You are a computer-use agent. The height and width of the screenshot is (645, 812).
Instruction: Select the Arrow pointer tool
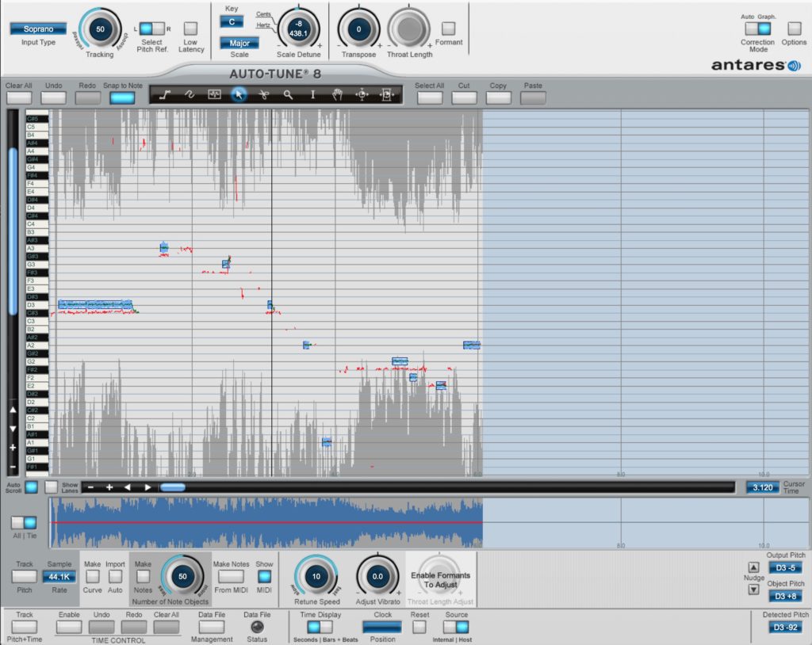click(x=239, y=95)
